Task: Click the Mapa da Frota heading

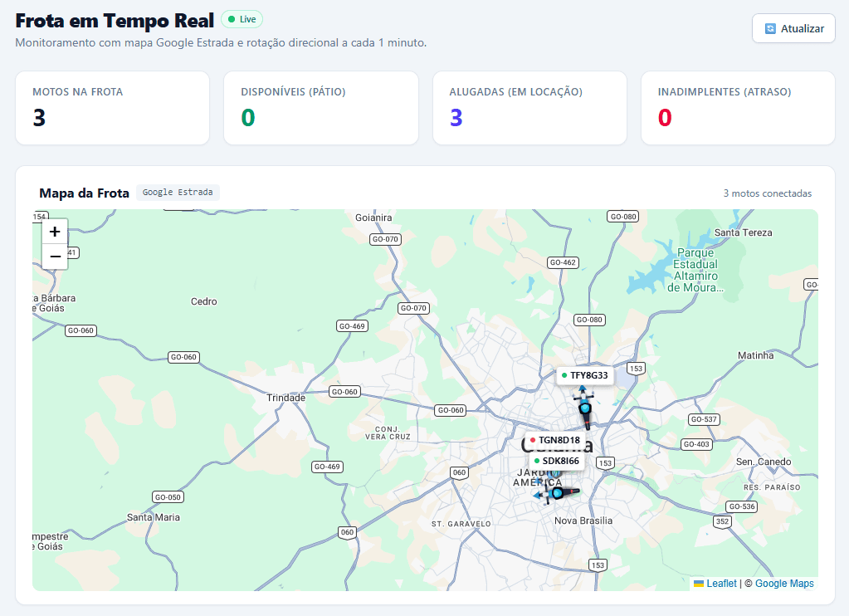Action: 85,193
